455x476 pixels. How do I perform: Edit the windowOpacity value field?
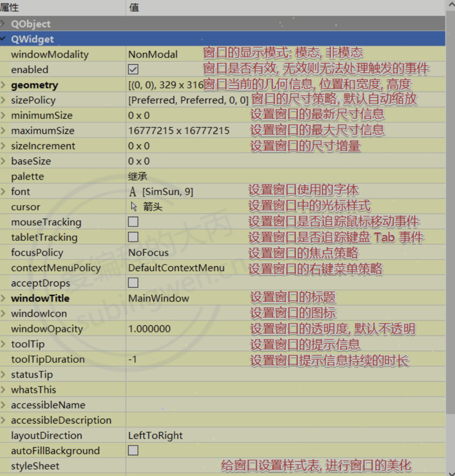tap(150, 329)
